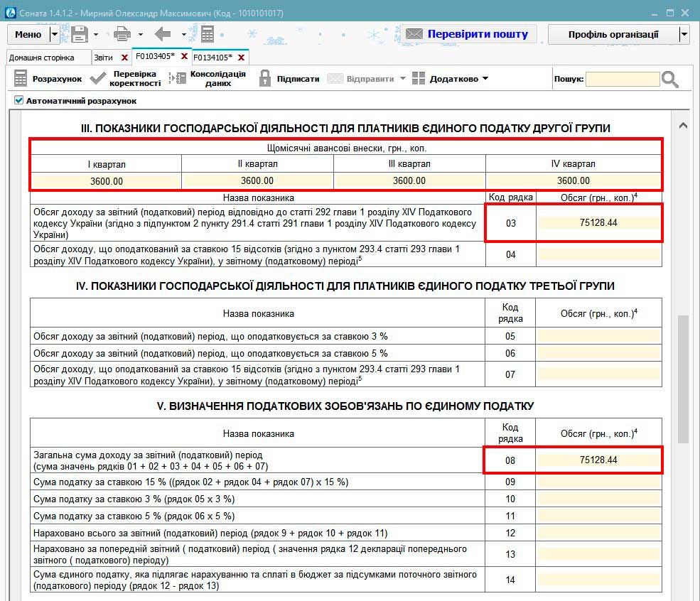The height and width of the screenshot is (601, 700).
Task: Click Підписати lock icon
Action: (289, 79)
